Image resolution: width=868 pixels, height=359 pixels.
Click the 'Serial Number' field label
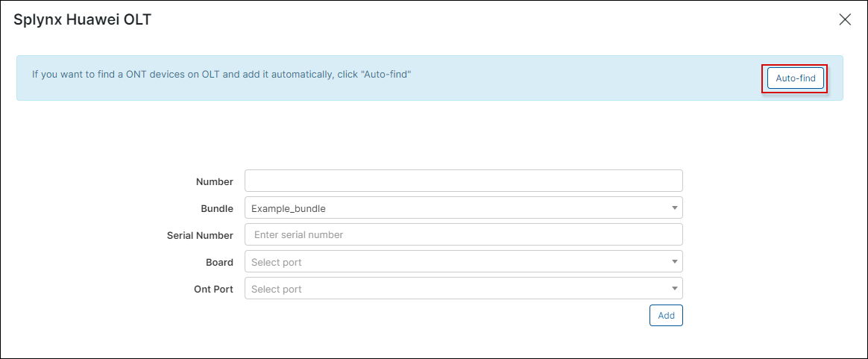[200, 235]
